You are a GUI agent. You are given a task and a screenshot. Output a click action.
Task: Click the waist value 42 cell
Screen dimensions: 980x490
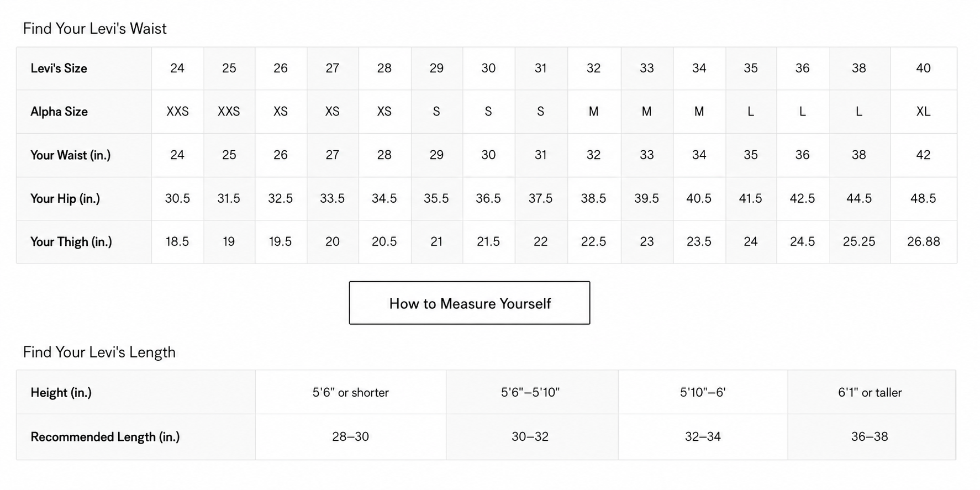coord(923,155)
